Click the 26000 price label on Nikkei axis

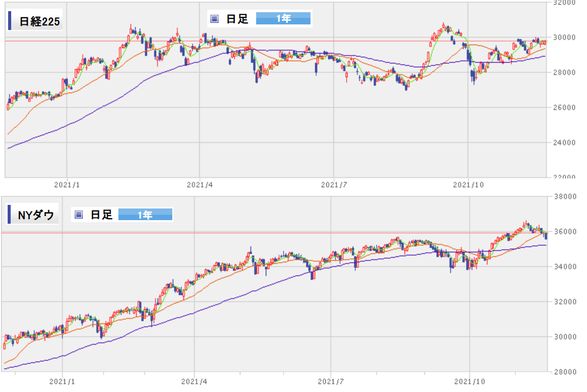point(565,107)
